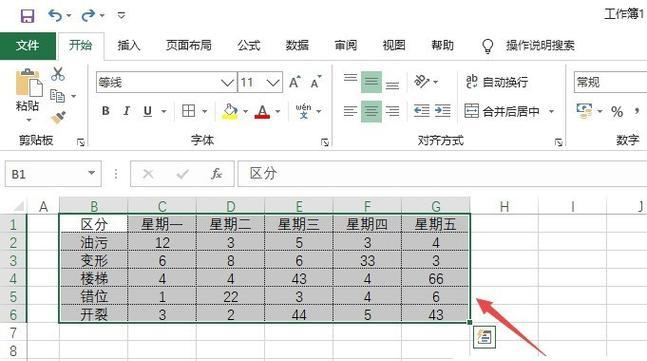Click the Increase Font Size icon
Image resolution: width=647 pixels, height=361 pixels.
295,83
